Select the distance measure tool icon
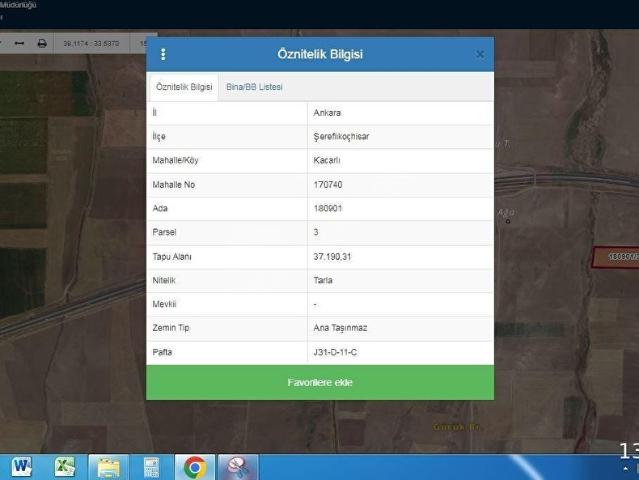This screenshot has height=480, width=639. point(19,44)
